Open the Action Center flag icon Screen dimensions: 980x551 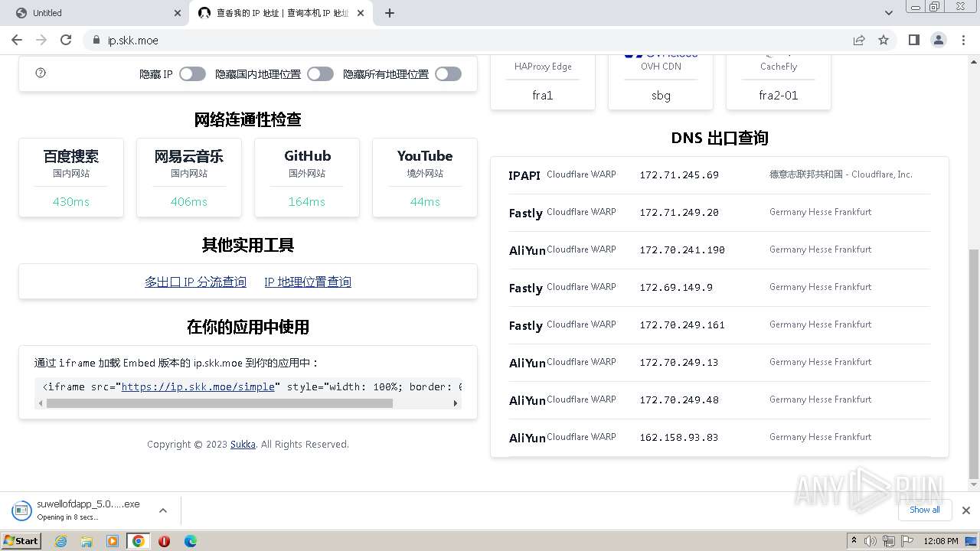coord(906,541)
